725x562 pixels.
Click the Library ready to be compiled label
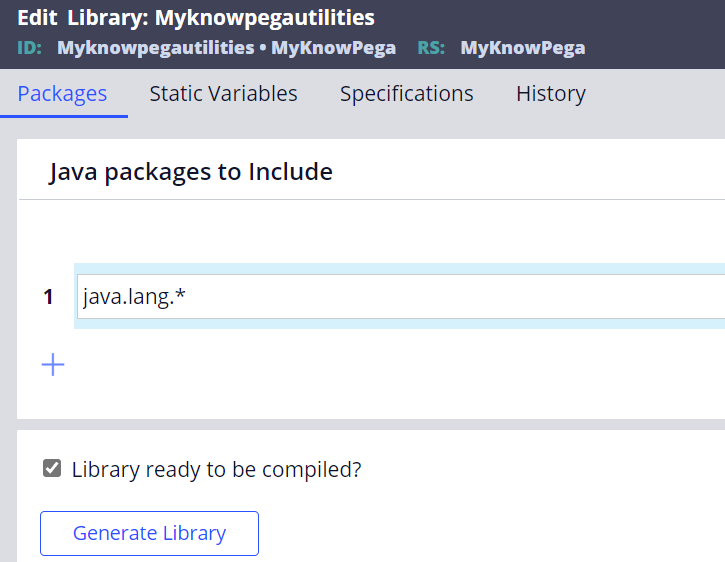coord(216,469)
